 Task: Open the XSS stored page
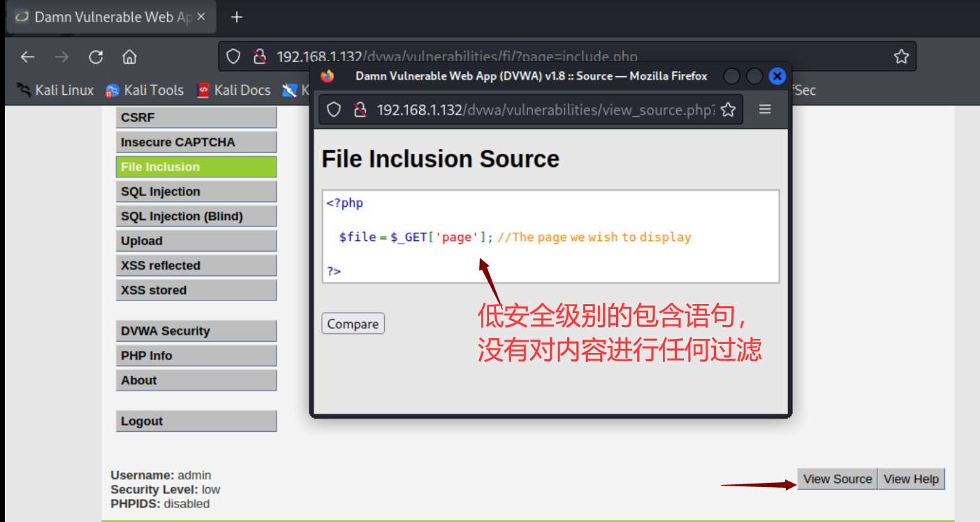click(x=196, y=290)
